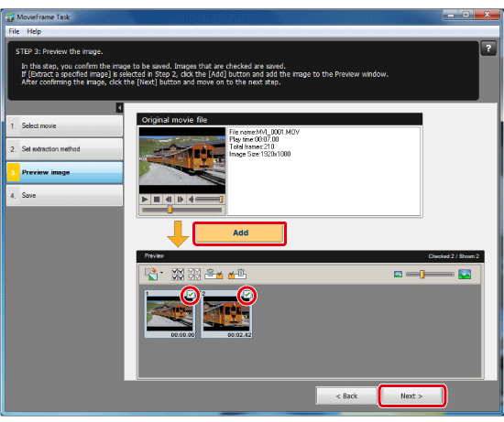The height and width of the screenshot is (422, 504).
Task: Click the delete unchecked images icon
Action: click(x=237, y=274)
